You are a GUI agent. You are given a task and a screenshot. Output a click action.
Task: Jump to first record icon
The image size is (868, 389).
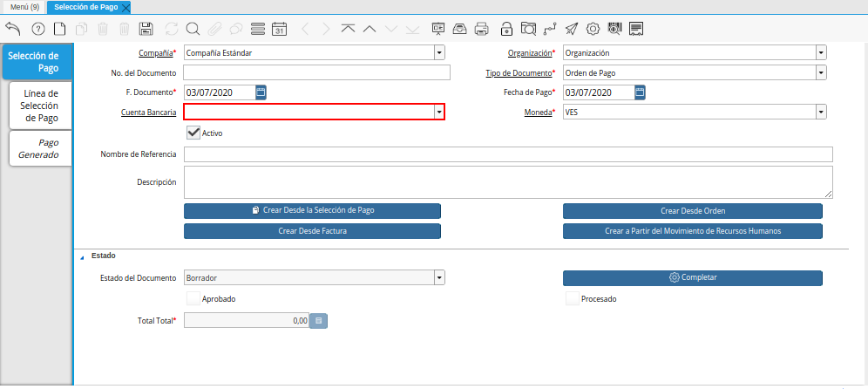pyautogui.click(x=349, y=29)
